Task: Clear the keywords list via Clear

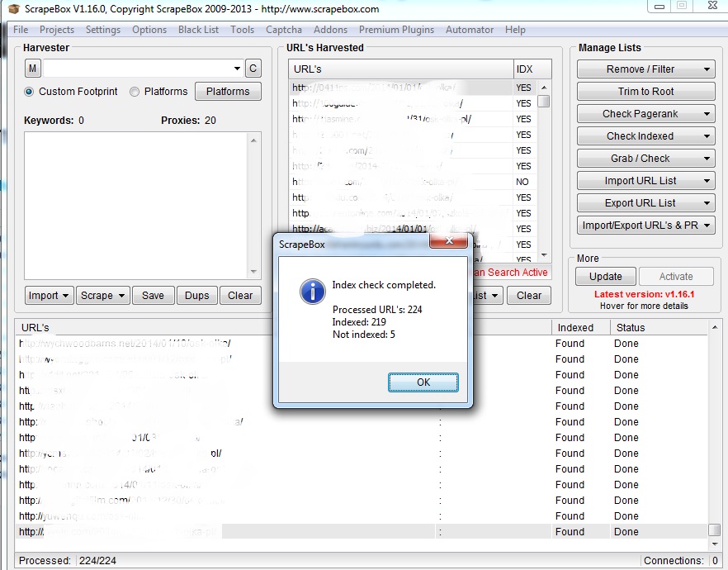Action: [240, 296]
